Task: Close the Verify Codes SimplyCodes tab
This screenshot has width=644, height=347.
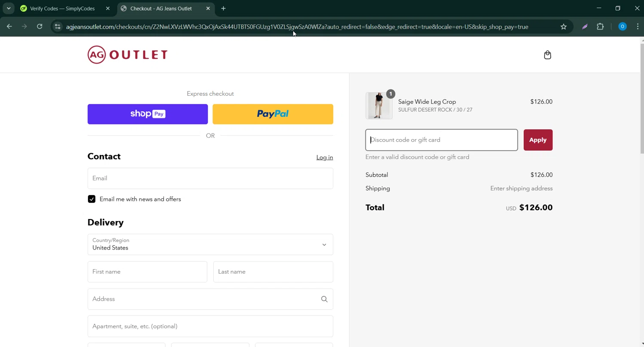Action: 108,8
